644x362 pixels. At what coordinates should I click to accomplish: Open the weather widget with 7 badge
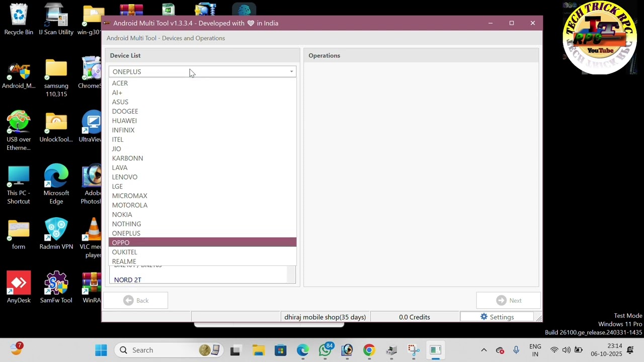16,349
